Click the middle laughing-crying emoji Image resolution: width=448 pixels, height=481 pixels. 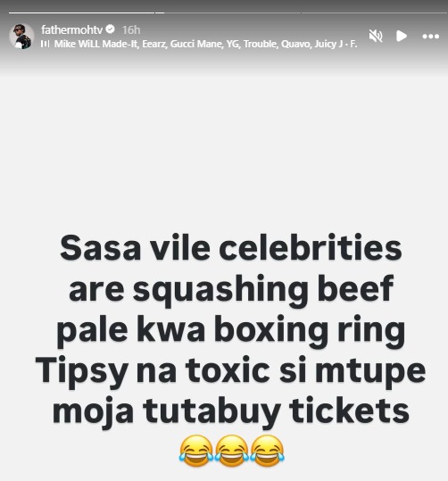click(231, 451)
